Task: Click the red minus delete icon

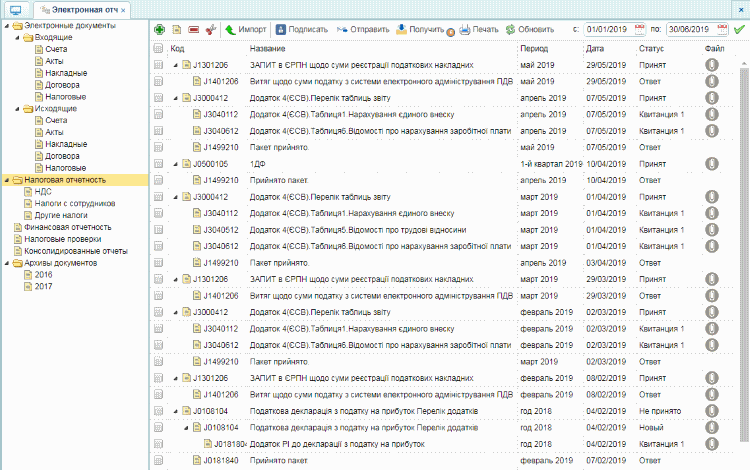Action: pyautogui.click(x=194, y=30)
